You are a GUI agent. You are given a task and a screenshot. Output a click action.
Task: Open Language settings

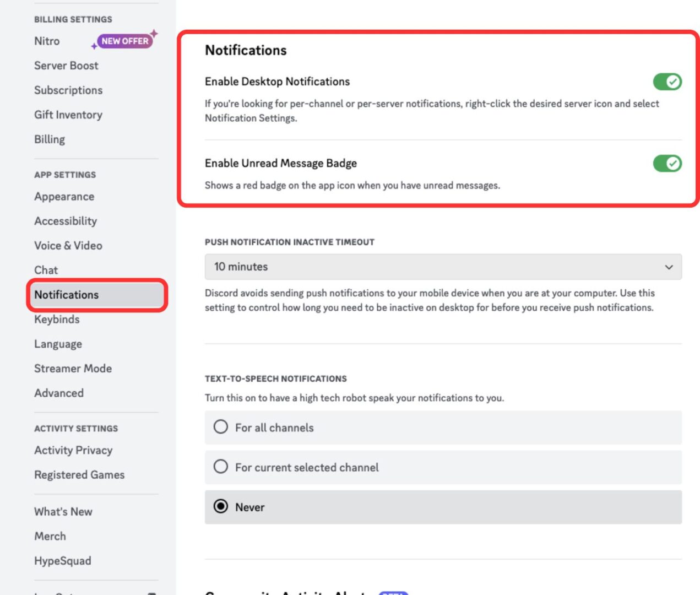[x=58, y=344]
